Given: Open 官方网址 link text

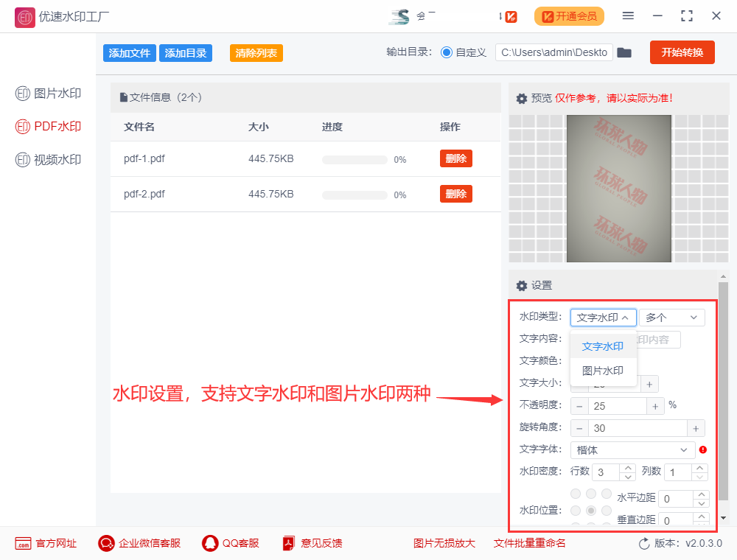Looking at the screenshot, I should [x=56, y=544].
